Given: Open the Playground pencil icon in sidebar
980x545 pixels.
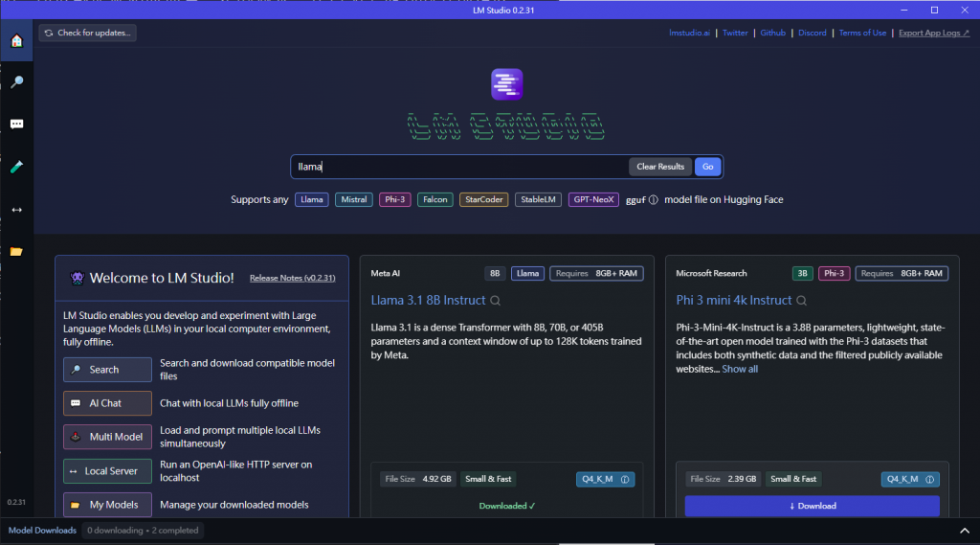Looking at the screenshot, I should click(x=17, y=167).
